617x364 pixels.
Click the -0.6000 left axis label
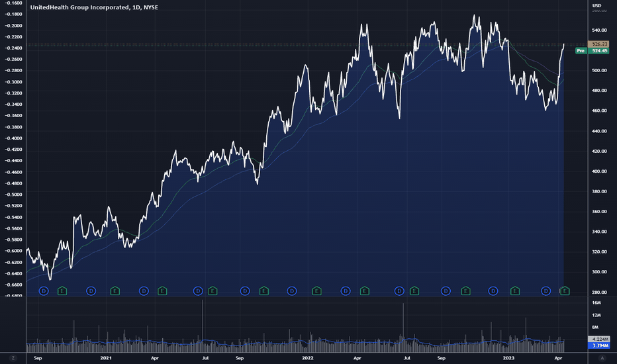[13, 251]
